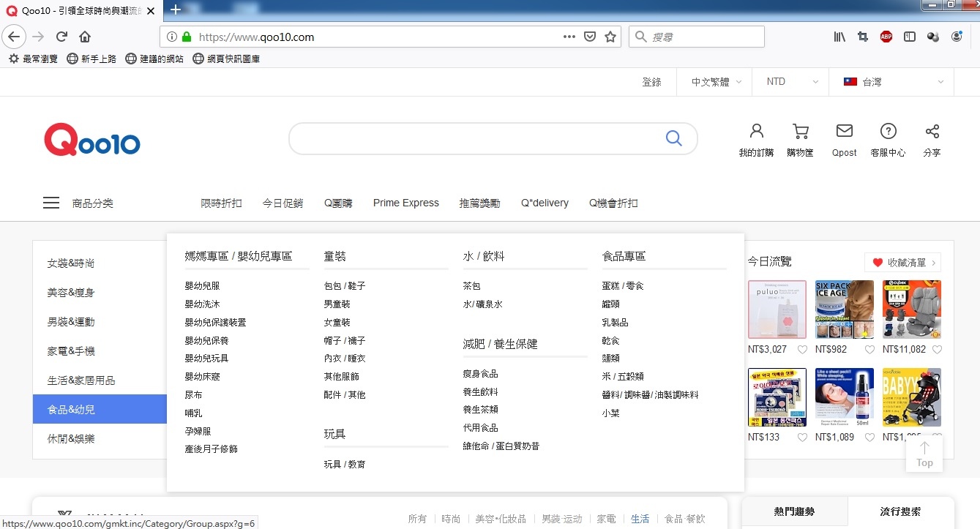980x529 pixels.
Task: Bookmark this page with star icon
Action: coord(610,37)
